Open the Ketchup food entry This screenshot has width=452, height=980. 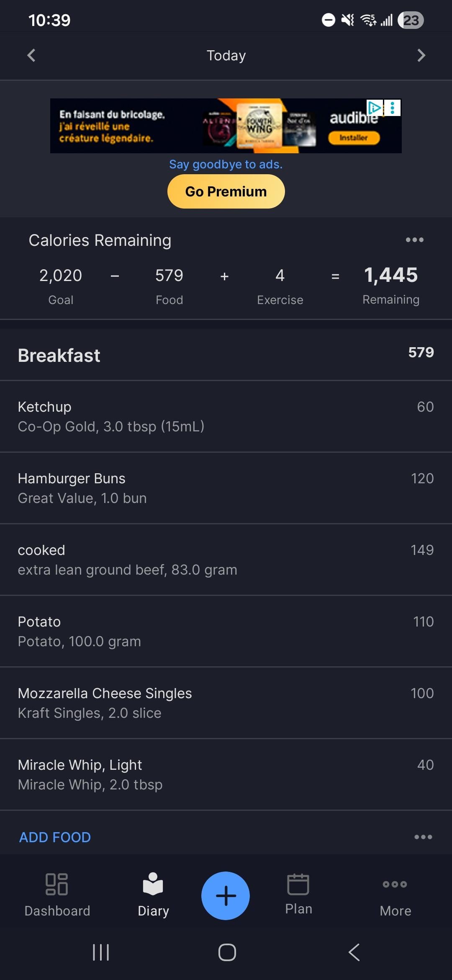click(226, 416)
